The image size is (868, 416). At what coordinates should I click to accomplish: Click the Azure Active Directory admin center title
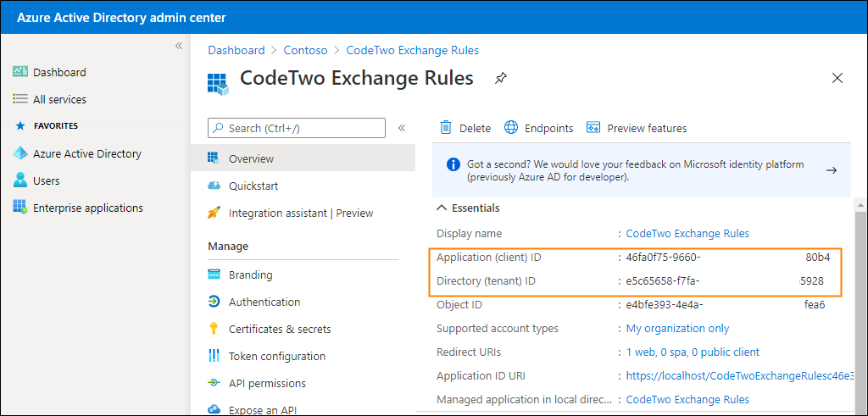click(x=121, y=18)
